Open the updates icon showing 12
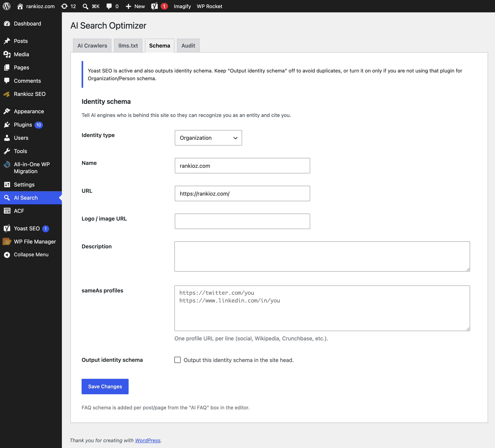495x448 pixels. pos(64,6)
